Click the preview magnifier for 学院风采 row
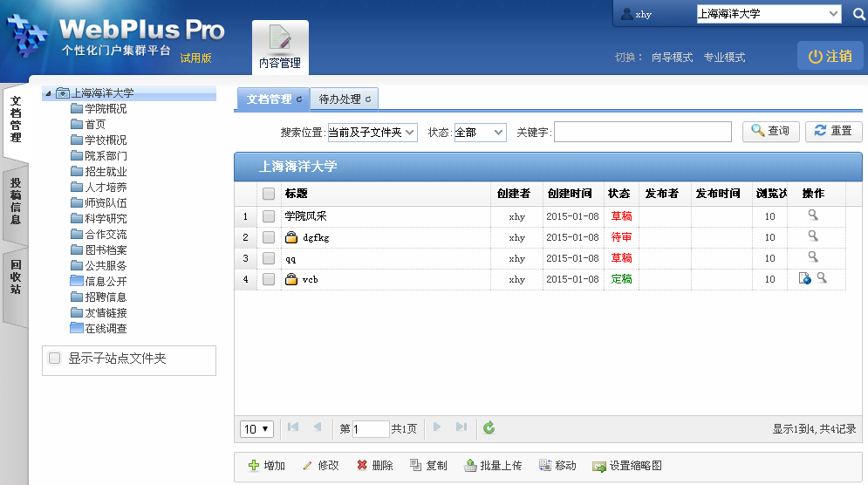 tap(812, 215)
